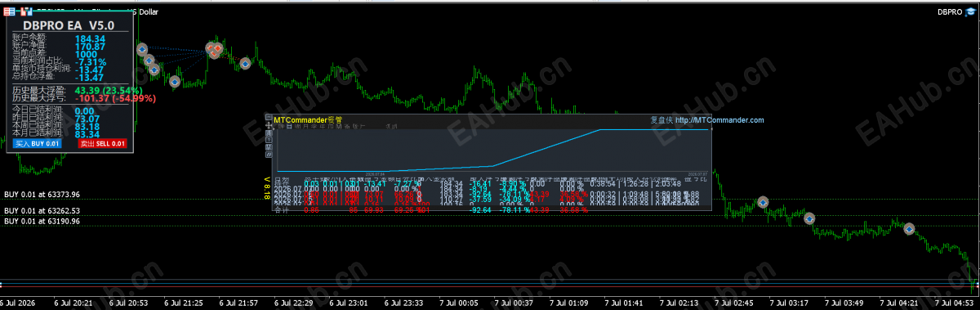Viewport: 980px width, 310px height.
Task: Click yesterday's closed profit value 73.07
Action: pyautogui.click(x=87, y=119)
